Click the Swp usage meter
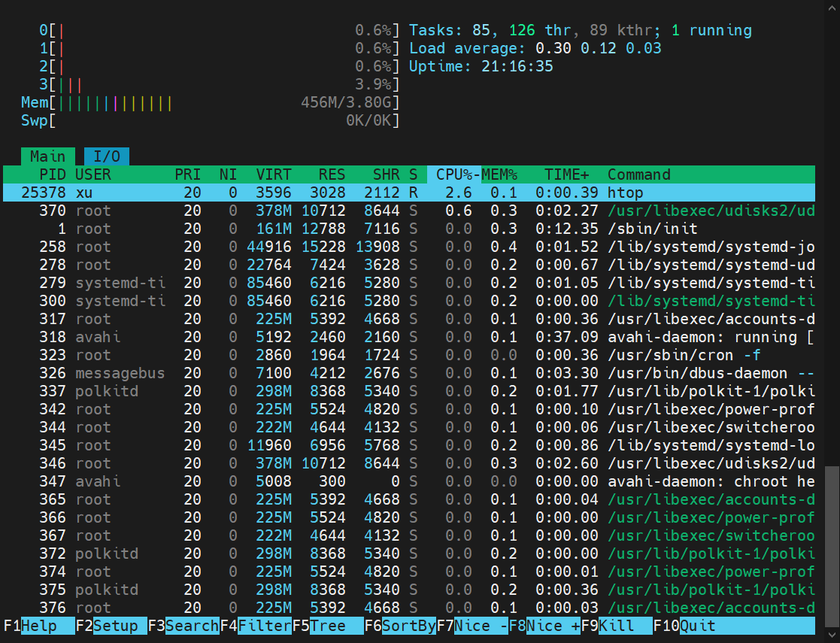The height and width of the screenshot is (643, 840). [x=211, y=120]
